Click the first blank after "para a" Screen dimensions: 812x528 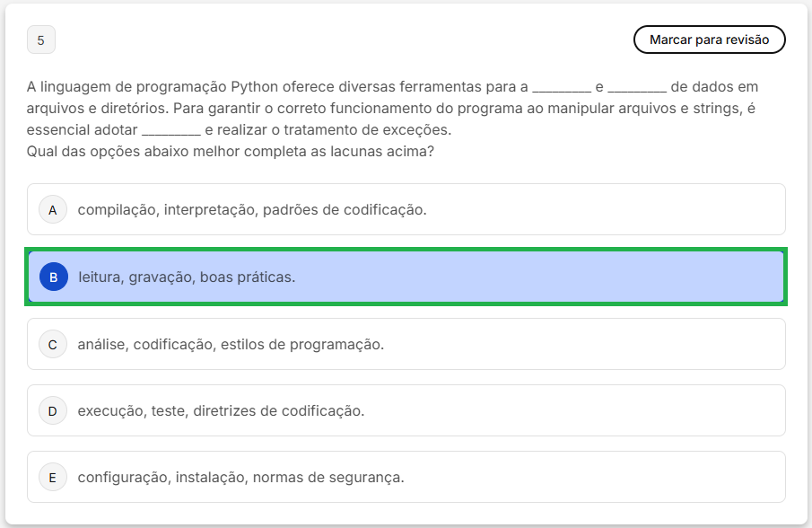[562, 88]
